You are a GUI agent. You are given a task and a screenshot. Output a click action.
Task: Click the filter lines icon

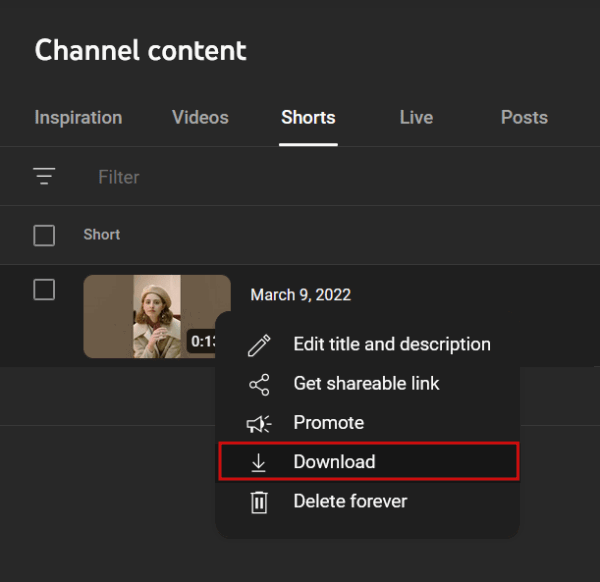tap(44, 176)
